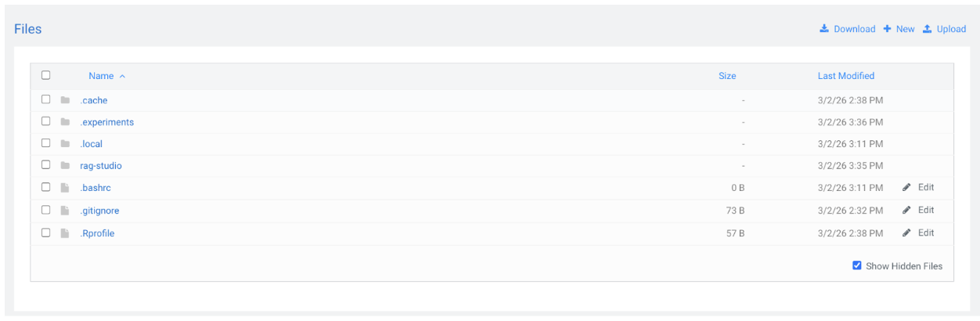980x321 pixels.
Task: Disable the Show Hidden Files checkbox
Action: 857,266
